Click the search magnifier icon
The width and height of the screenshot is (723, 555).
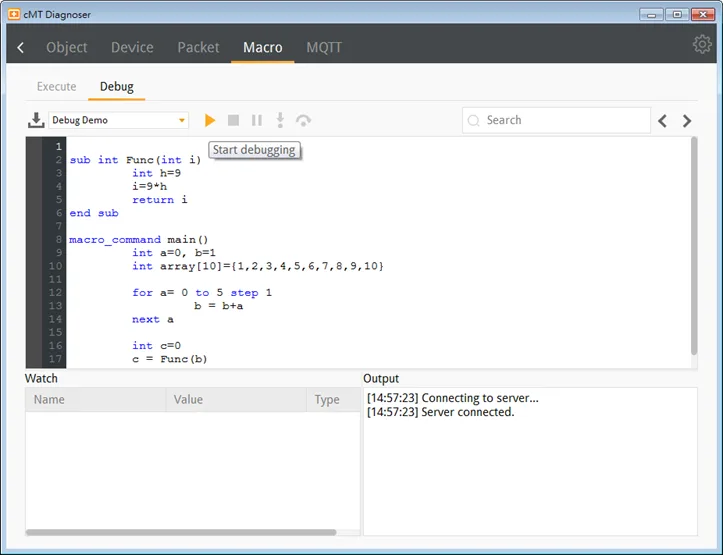click(x=474, y=120)
